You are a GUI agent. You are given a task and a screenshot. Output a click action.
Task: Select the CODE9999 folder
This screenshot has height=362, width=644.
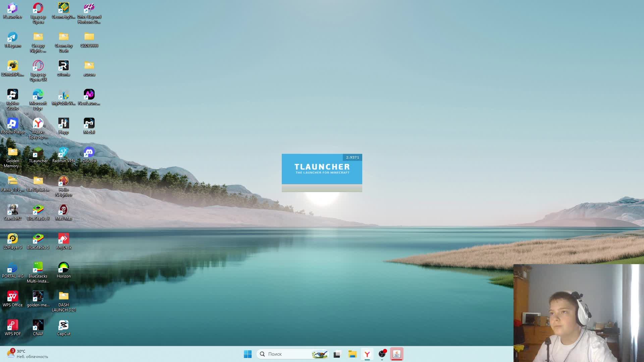tap(89, 40)
